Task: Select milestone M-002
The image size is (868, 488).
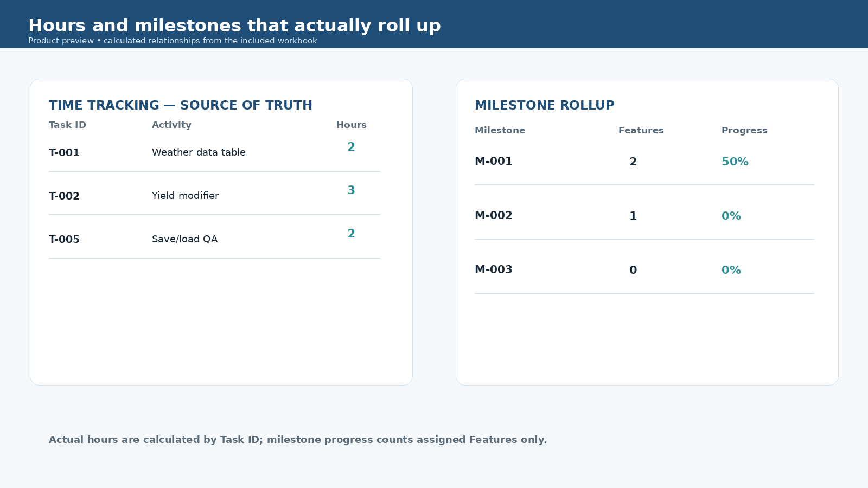Action: (x=493, y=215)
